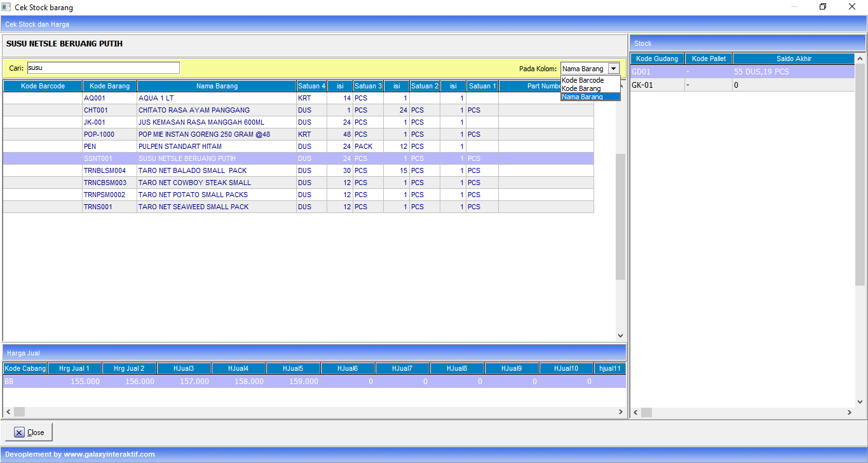
Task: Expand the Pada Kolom dropdown arrow
Action: point(613,69)
